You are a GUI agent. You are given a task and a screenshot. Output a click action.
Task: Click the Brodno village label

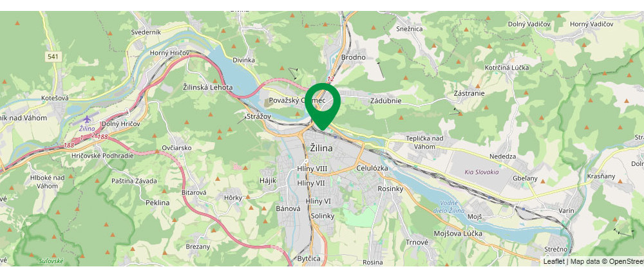coord(353,57)
